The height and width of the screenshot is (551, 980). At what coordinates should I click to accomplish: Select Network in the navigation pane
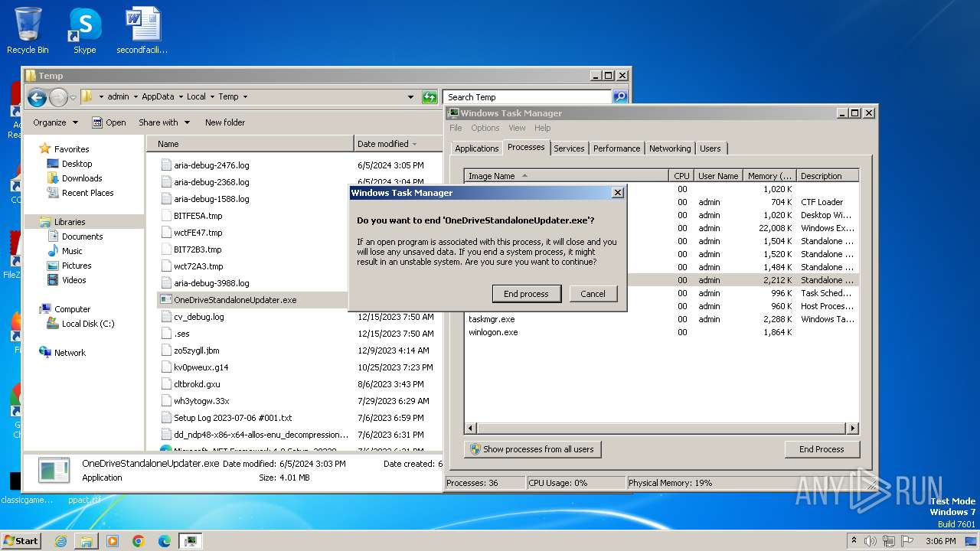point(70,353)
